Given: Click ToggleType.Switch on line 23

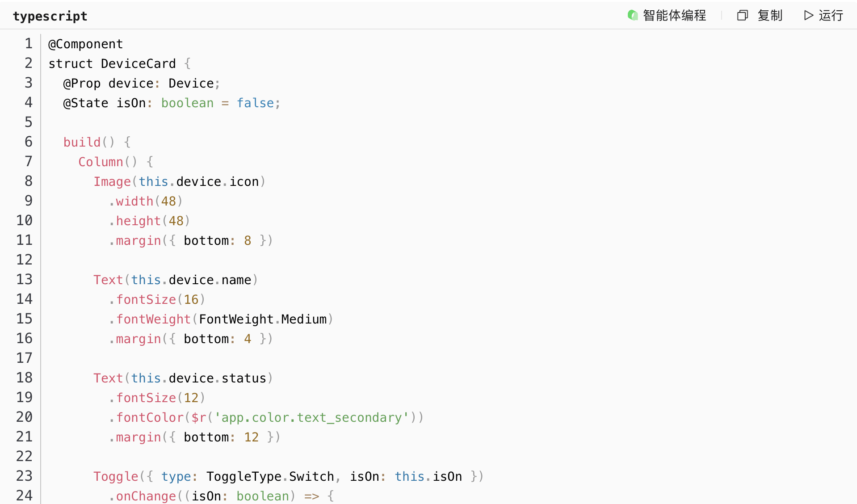Looking at the screenshot, I should click(270, 477).
